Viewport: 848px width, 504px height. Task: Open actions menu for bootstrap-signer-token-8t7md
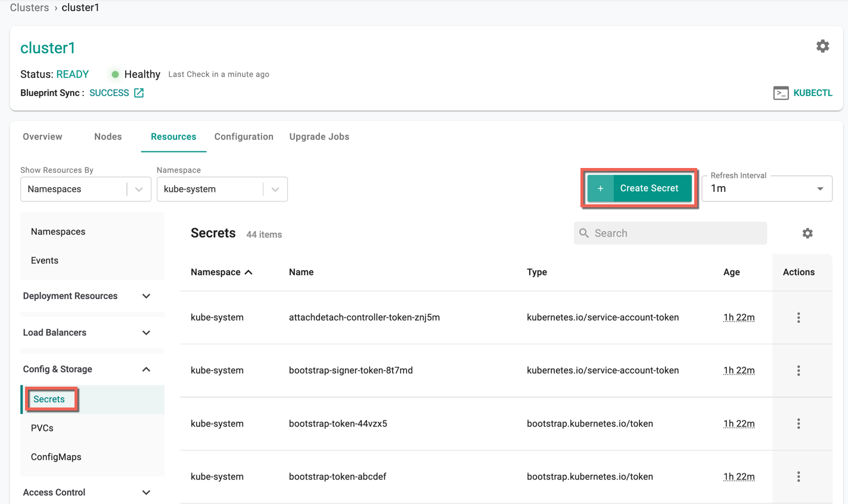(799, 371)
